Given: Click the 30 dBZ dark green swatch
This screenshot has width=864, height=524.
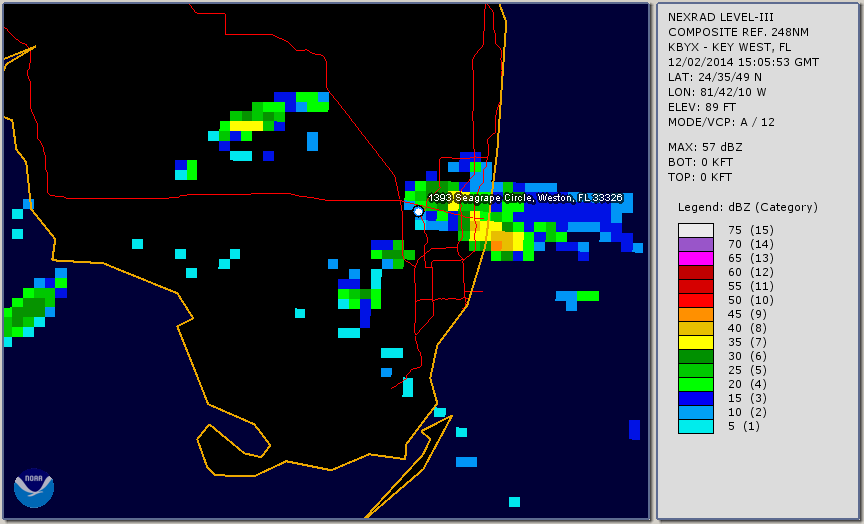Looking at the screenshot, I should [x=695, y=356].
